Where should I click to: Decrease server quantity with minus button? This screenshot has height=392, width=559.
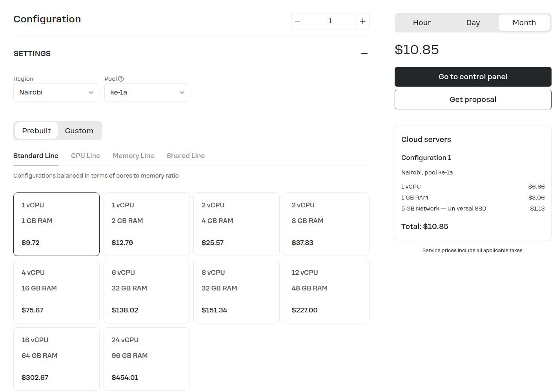click(298, 21)
